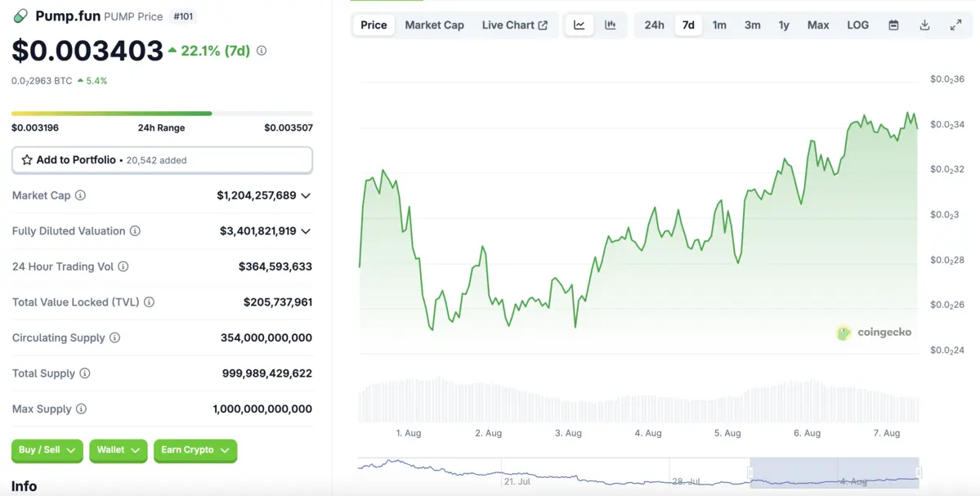Click info icon beside Circulating Supply
This screenshot has width=980, height=496.
[114, 338]
